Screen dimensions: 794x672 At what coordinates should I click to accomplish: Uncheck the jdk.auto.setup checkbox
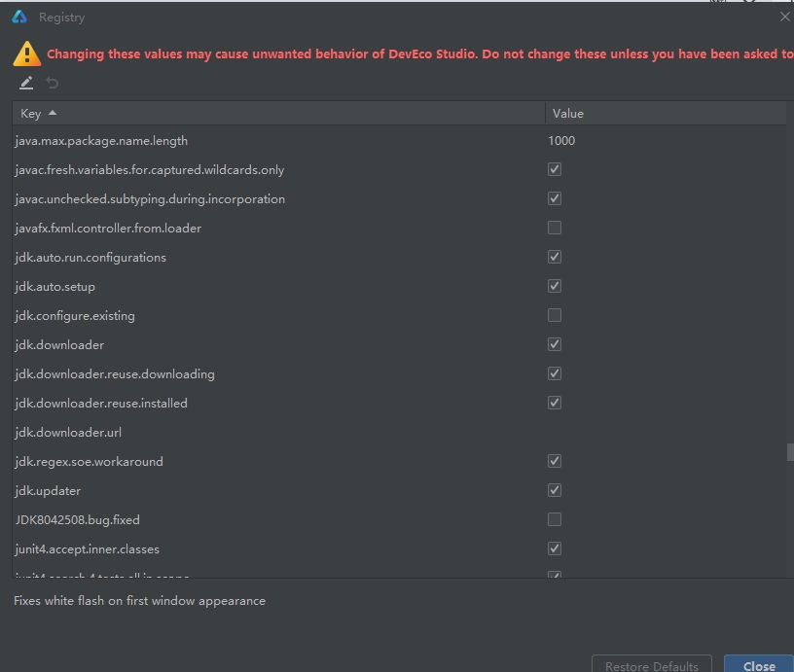point(555,286)
